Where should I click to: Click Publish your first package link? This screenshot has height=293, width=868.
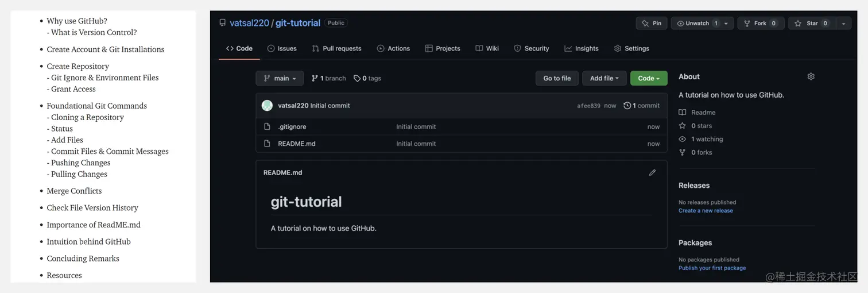[712, 268]
